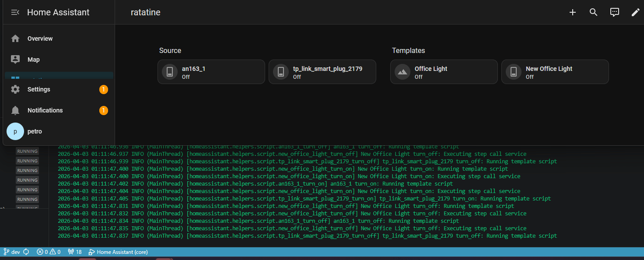Screen dimensions: 644x260
Task: Click the orange badge next to Settings
Action: [x=103, y=89]
